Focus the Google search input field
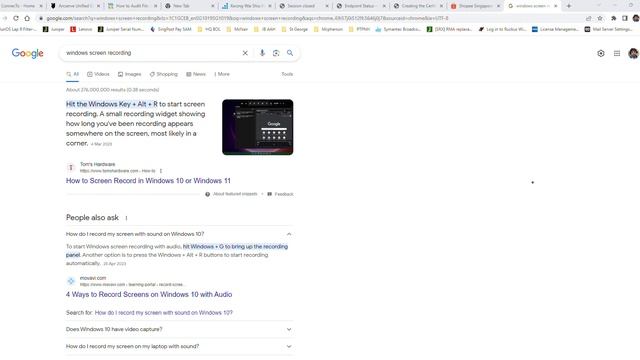This screenshot has width=640, height=360. [x=151, y=53]
